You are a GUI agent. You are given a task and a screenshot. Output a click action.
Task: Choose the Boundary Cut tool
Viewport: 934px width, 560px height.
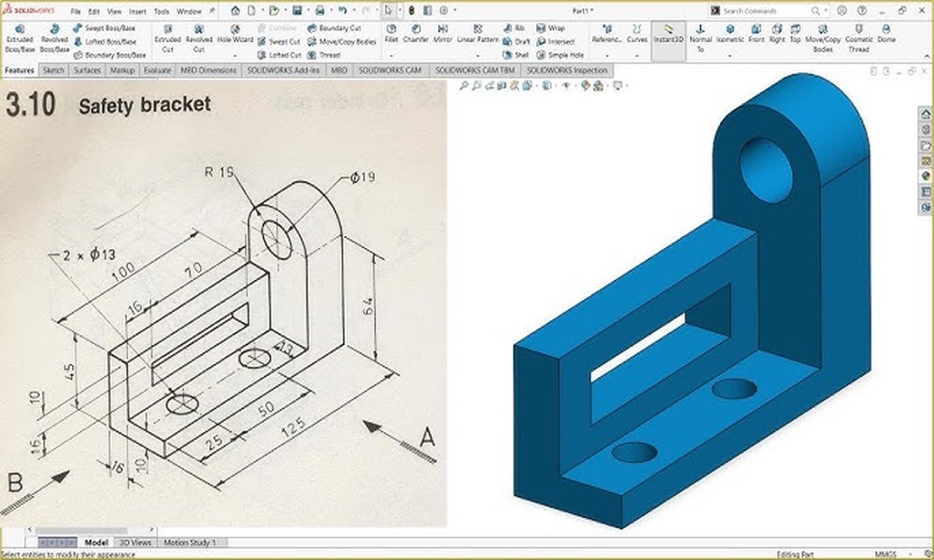tap(334, 28)
